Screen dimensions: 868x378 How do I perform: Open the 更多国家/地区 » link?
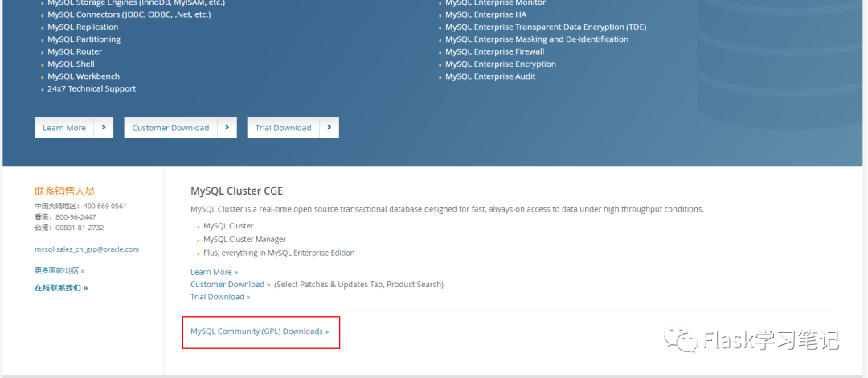59,271
